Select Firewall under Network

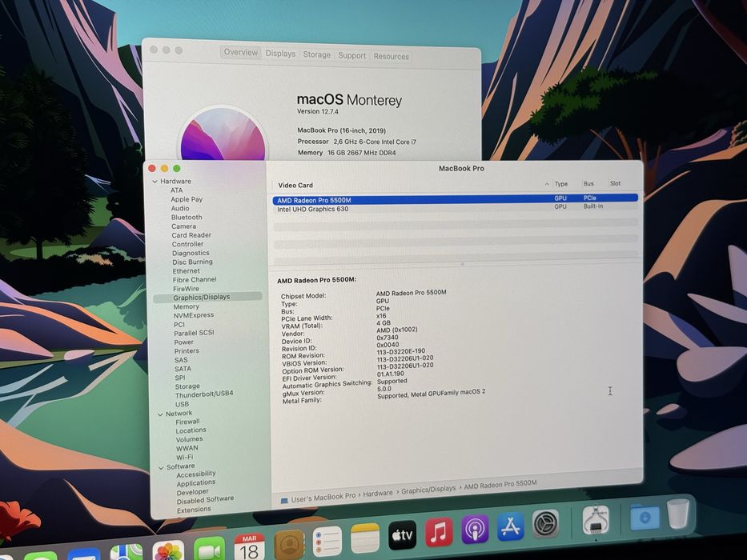click(x=187, y=422)
